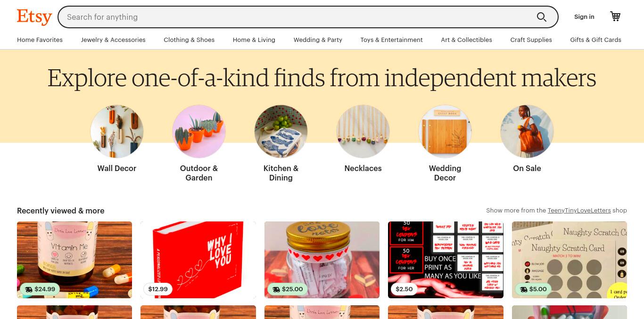This screenshot has width=644, height=319.
Task: Select the Outdoor & Garden circle image
Action: pos(199,131)
